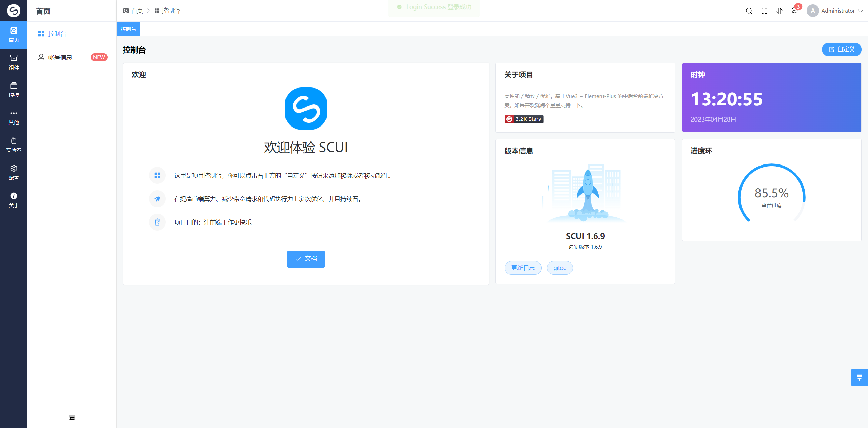This screenshot has height=428, width=868.
Task: Open the 模板 sidebar section
Action: pos(14,90)
